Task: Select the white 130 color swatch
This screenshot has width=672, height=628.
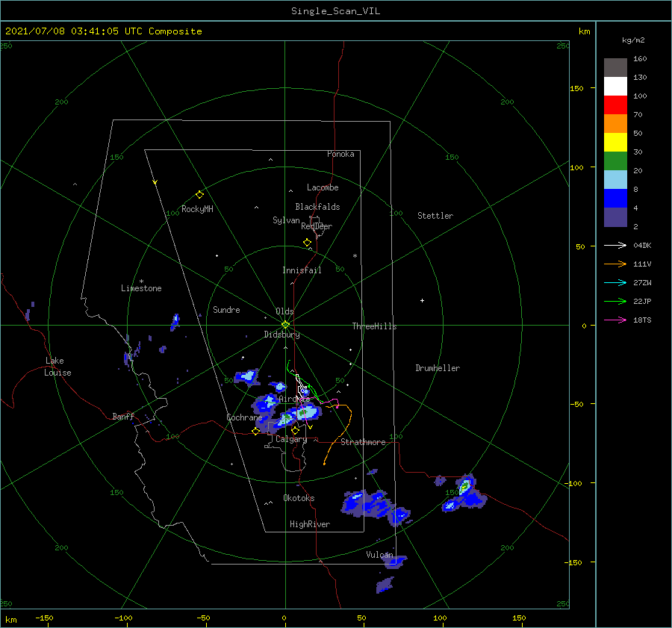Action: point(615,86)
